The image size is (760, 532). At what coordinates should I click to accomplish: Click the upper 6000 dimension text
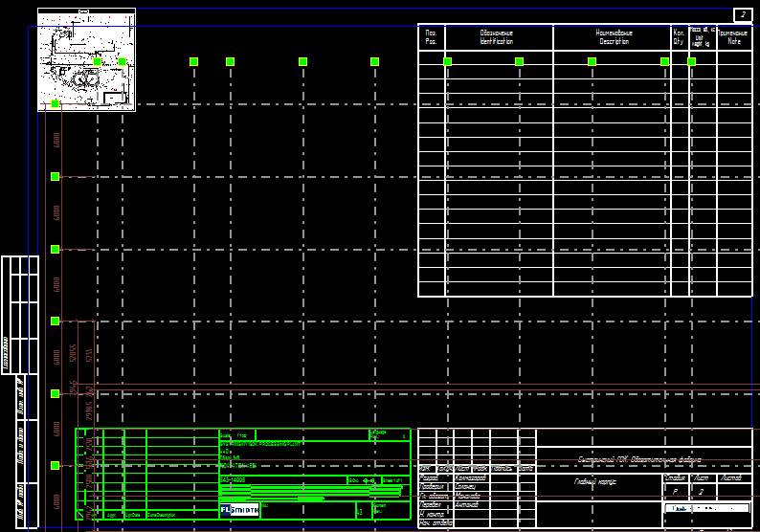pos(56,140)
